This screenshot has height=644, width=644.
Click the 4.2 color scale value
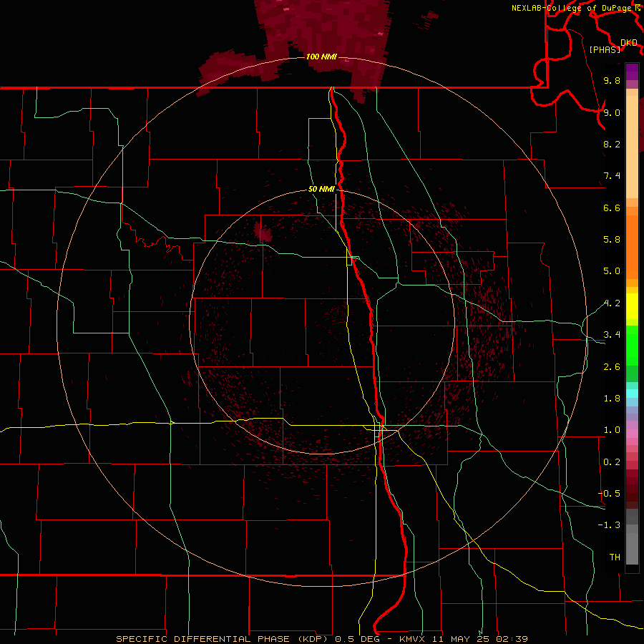(x=612, y=303)
